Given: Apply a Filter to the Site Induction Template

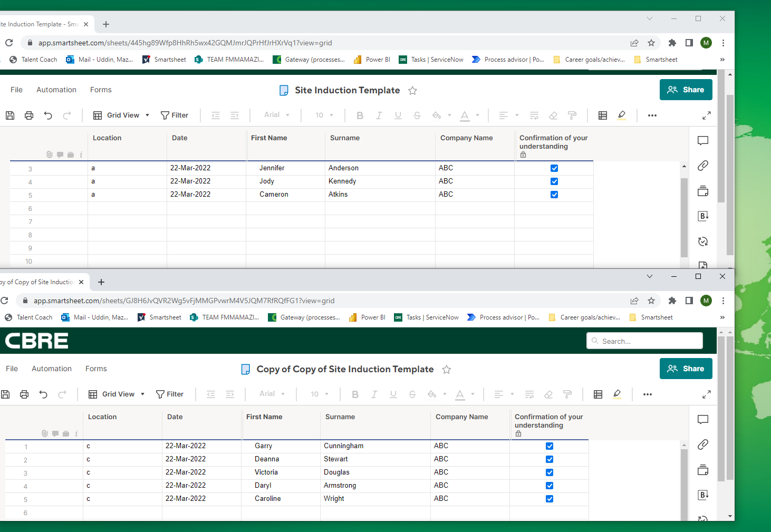Looking at the screenshot, I should coord(175,115).
